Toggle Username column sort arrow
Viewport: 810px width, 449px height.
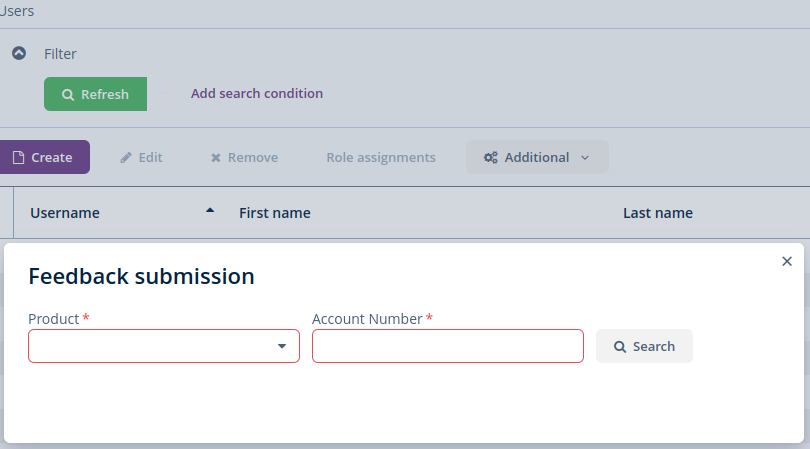coord(210,211)
